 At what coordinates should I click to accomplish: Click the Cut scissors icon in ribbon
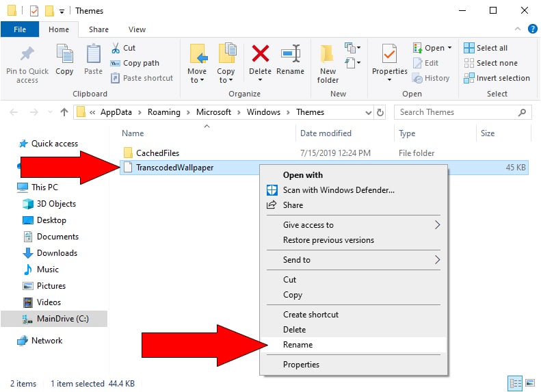(116, 48)
